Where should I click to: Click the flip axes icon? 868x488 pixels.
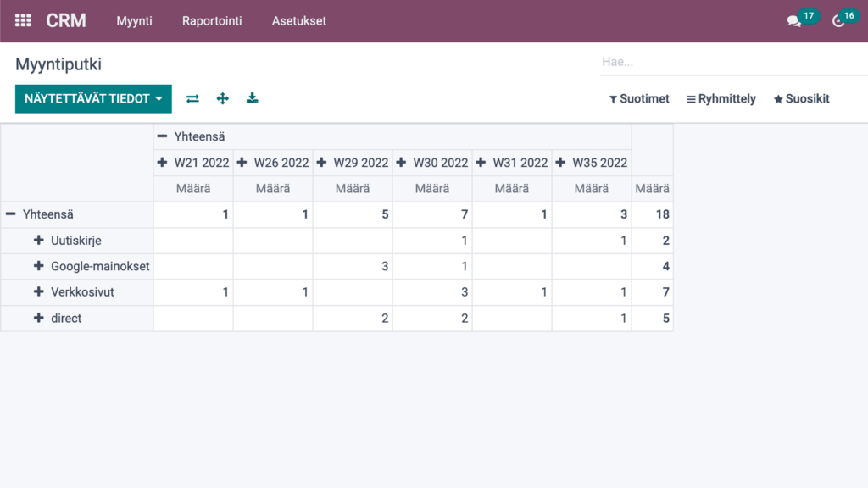coord(192,98)
